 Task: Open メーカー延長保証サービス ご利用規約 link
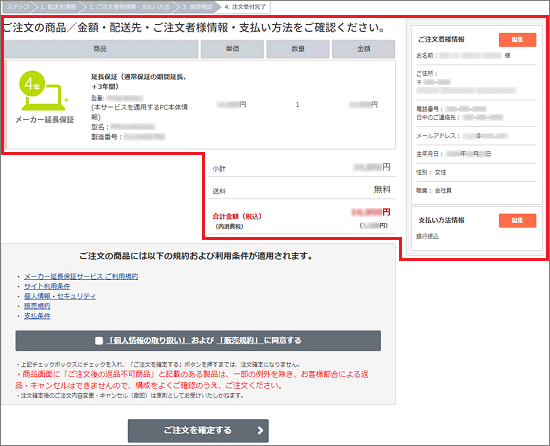point(81,276)
